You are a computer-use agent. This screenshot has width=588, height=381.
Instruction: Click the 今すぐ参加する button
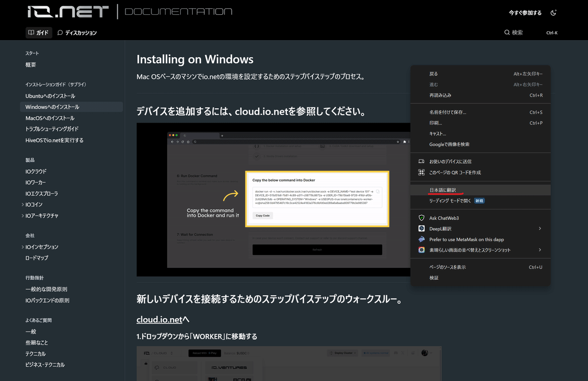(x=525, y=13)
